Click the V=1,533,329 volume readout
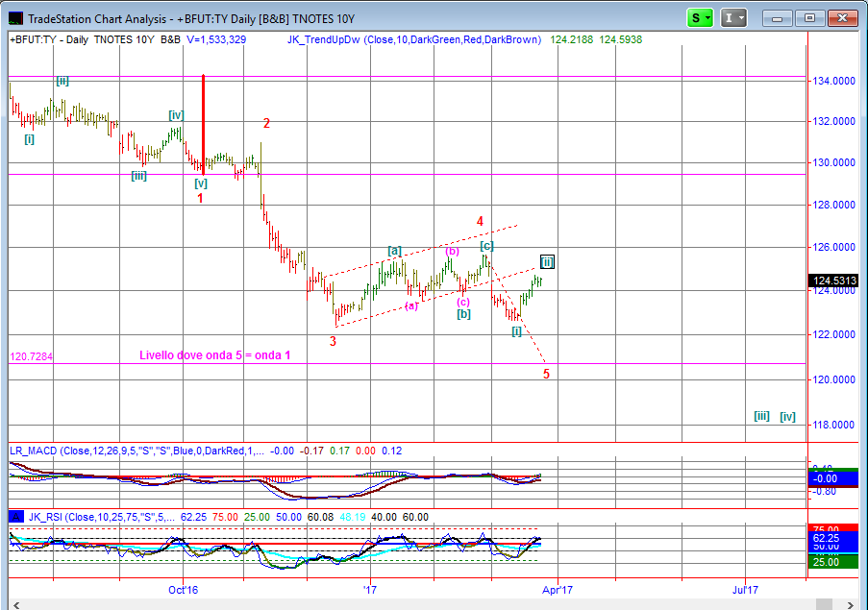 (x=216, y=39)
